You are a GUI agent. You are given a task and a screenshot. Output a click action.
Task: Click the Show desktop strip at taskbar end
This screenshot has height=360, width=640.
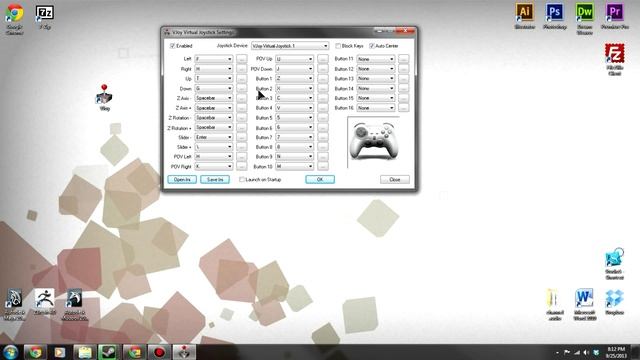[x=636, y=352]
